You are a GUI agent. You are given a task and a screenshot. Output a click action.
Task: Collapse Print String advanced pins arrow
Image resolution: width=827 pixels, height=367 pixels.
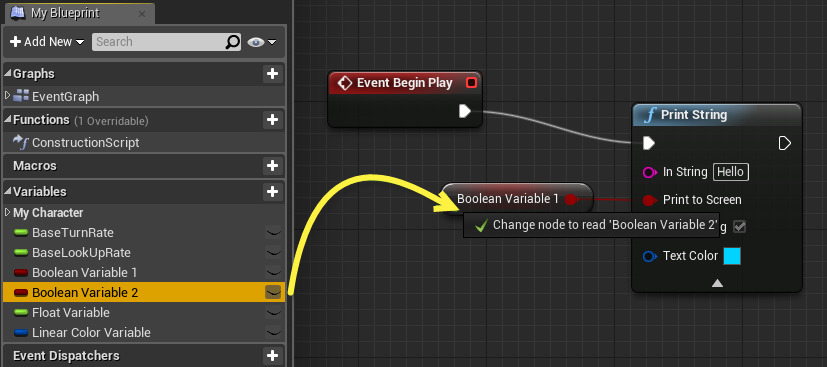point(717,284)
